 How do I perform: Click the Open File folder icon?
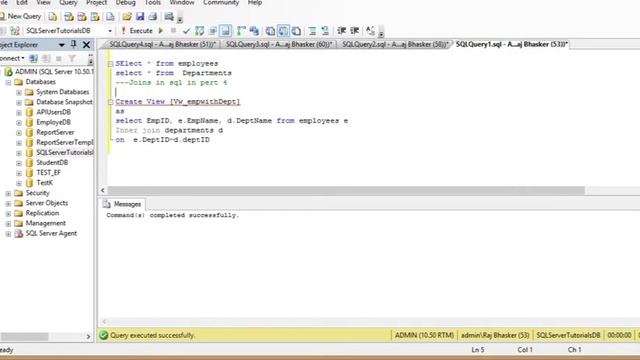pyautogui.click(x=127, y=16)
